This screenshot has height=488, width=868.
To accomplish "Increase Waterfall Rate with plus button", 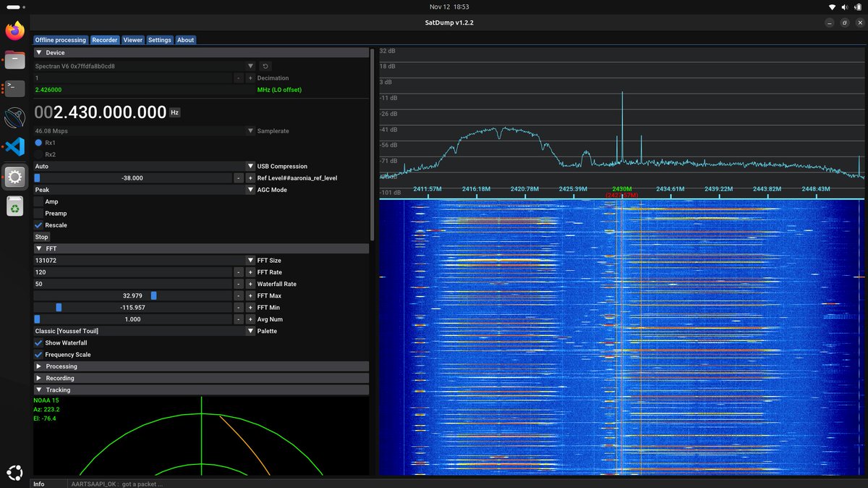I will [250, 284].
